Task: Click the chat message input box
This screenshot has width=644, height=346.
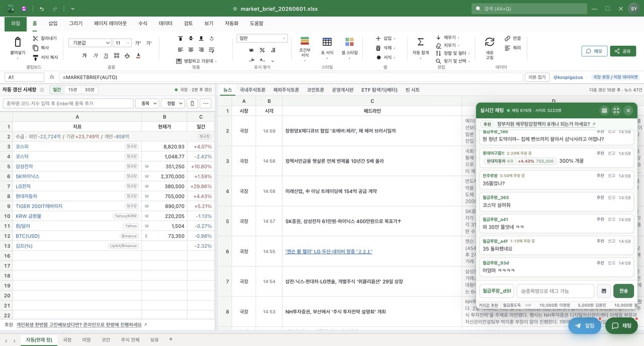Action: [x=555, y=291]
